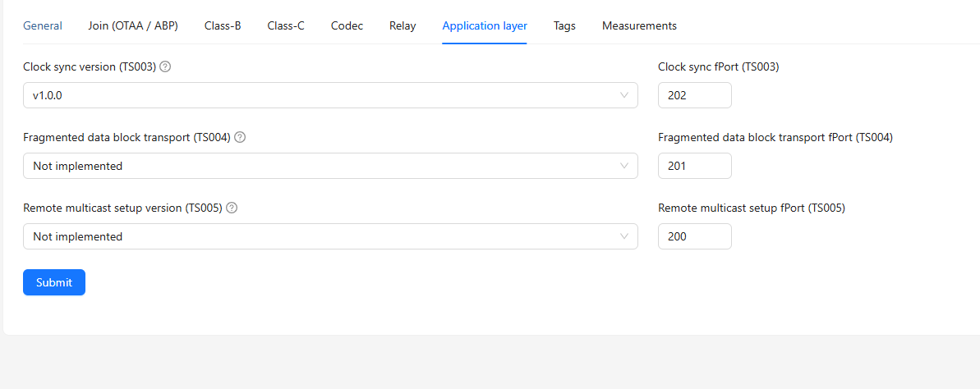The image size is (980, 389).
Task: Open the Clock sync version dropdown
Action: tap(329, 95)
